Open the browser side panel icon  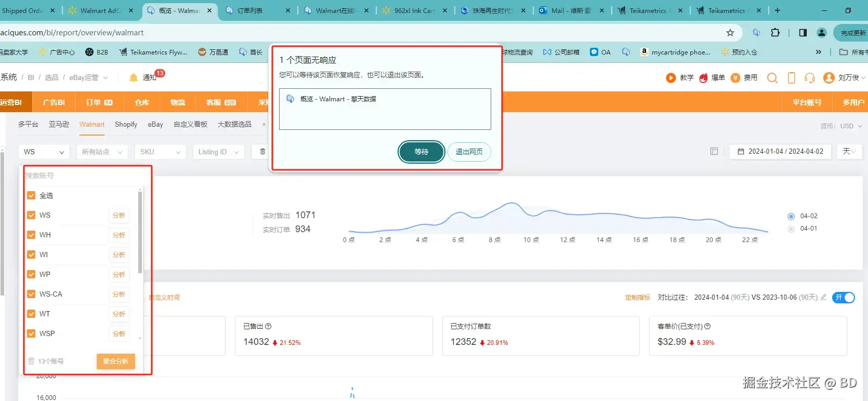[803, 33]
